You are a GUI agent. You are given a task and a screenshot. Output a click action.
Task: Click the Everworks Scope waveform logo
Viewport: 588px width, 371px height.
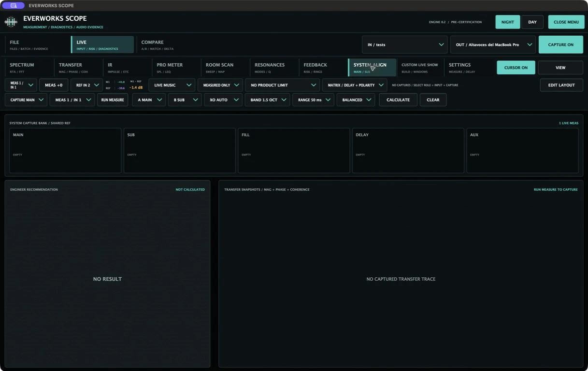tap(11, 22)
